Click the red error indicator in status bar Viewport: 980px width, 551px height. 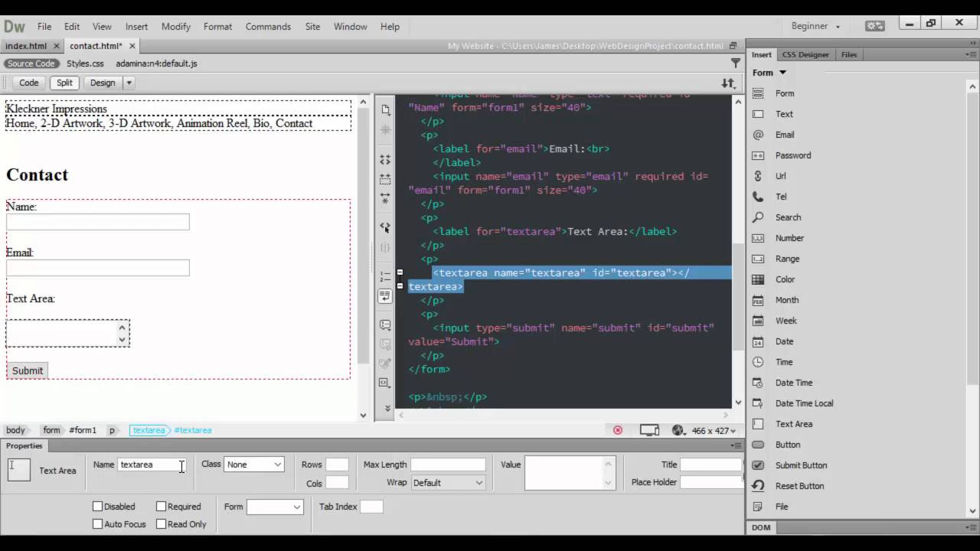618,430
